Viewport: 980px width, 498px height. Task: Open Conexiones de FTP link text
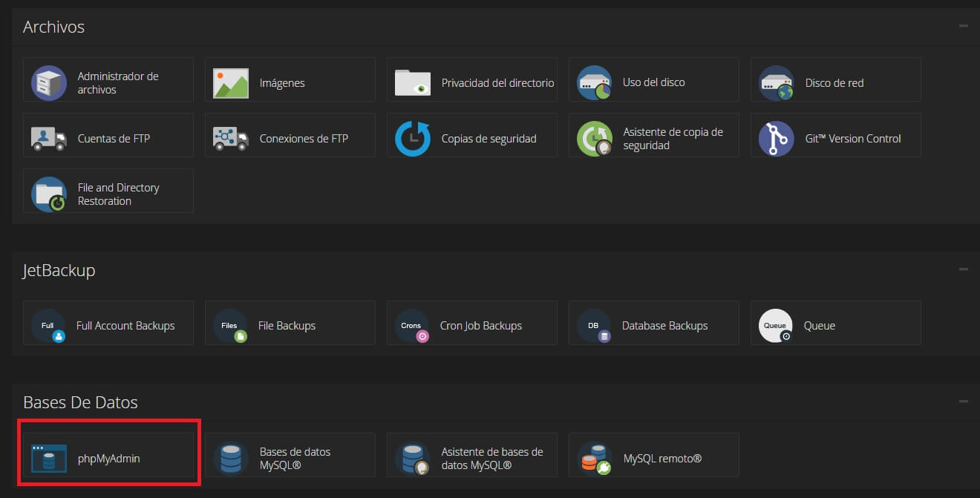click(x=304, y=139)
